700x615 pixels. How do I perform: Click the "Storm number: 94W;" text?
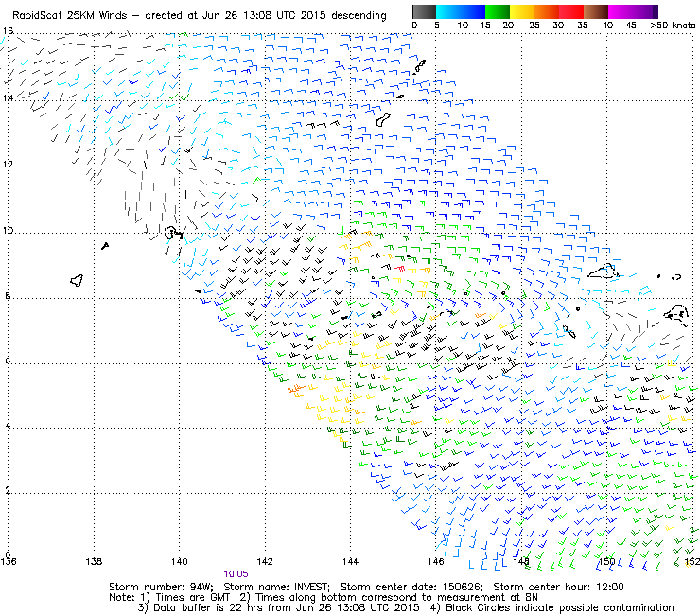click(x=161, y=587)
